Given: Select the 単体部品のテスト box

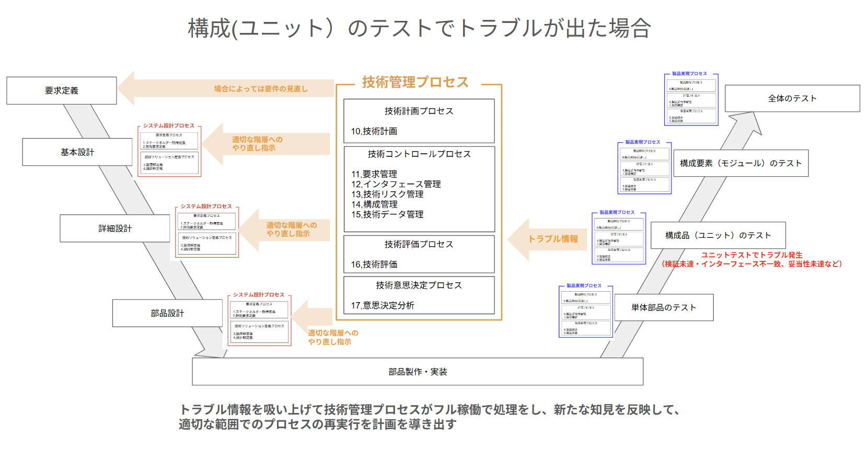Looking at the screenshot, I should tap(664, 308).
